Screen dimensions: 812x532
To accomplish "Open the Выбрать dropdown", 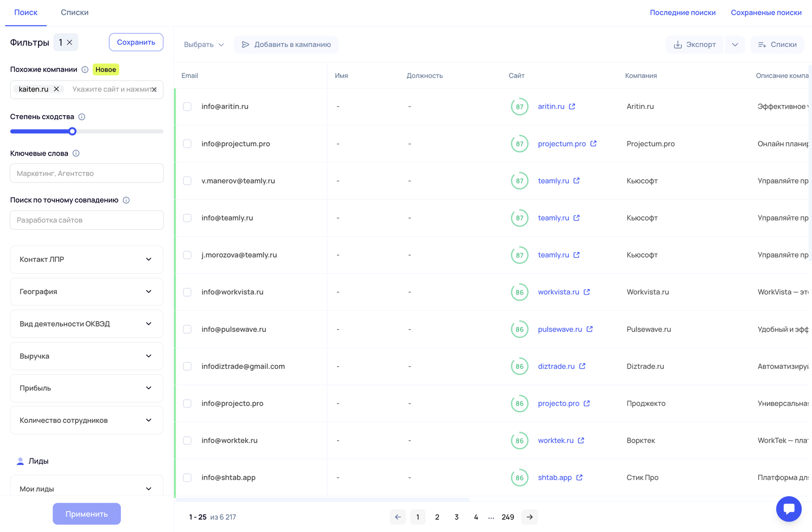I will (204, 45).
